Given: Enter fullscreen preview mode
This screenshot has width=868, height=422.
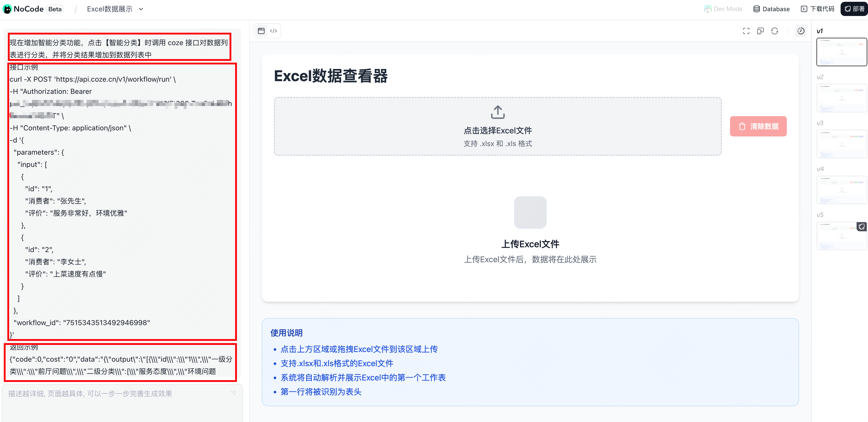Looking at the screenshot, I should pyautogui.click(x=746, y=31).
